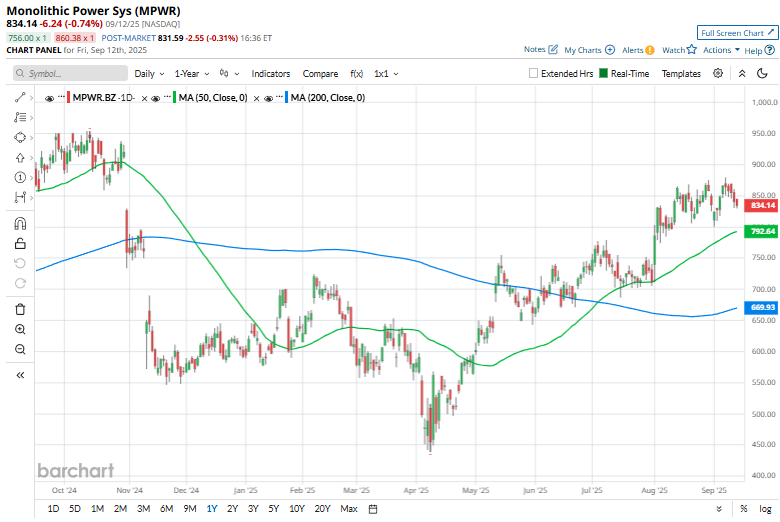Select the 3M time range
Image resolution: width=780 pixels, height=522 pixels.
tap(144, 509)
